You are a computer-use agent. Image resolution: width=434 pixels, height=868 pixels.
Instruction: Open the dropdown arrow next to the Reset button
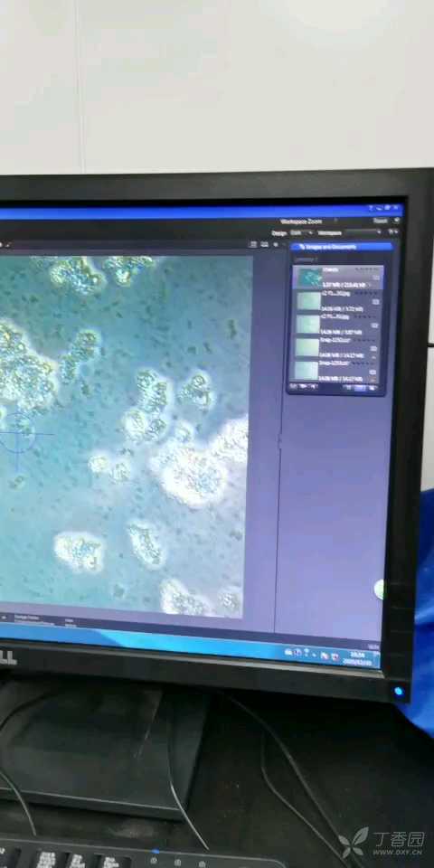396,221
